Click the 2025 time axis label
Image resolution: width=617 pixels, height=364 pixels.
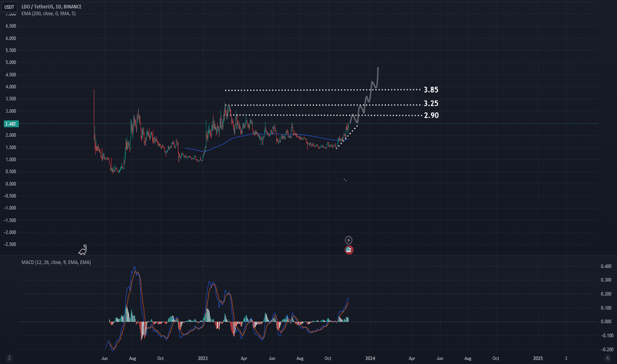538,359
